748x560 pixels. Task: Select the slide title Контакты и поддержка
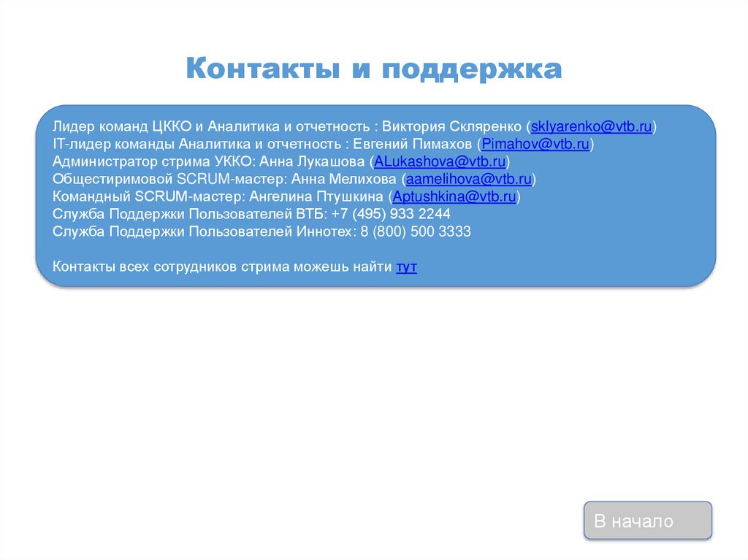[x=374, y=69]
